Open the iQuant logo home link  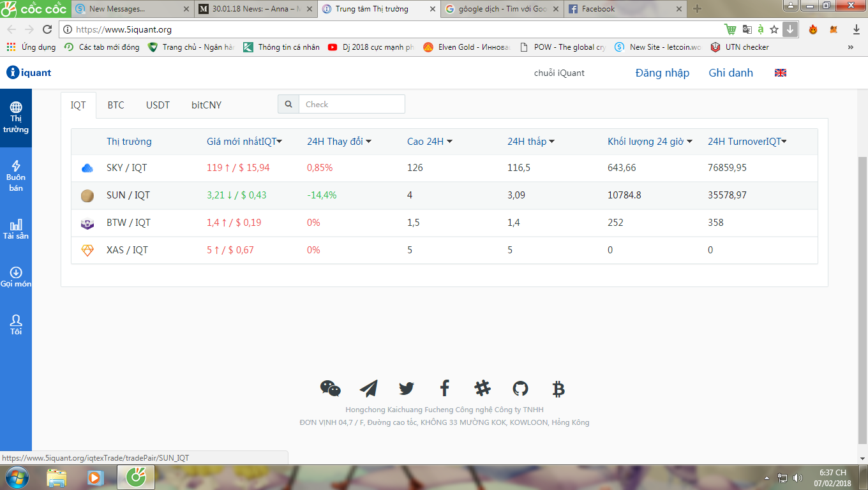pos(29,73)
